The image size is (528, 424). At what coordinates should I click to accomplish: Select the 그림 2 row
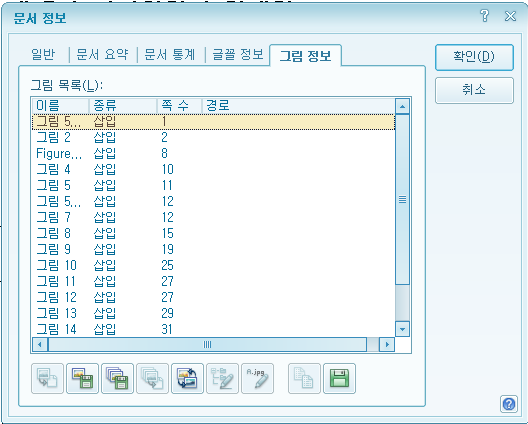pos(213,137)
